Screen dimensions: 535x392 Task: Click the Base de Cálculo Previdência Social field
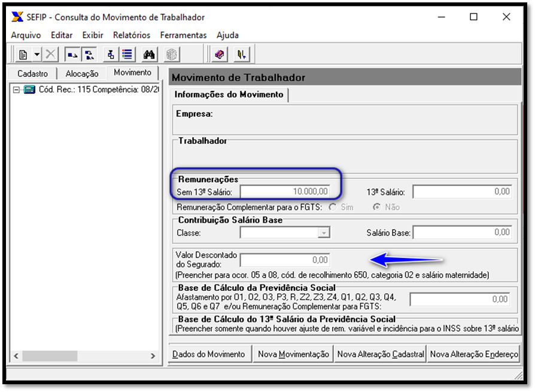coord(460,300)
